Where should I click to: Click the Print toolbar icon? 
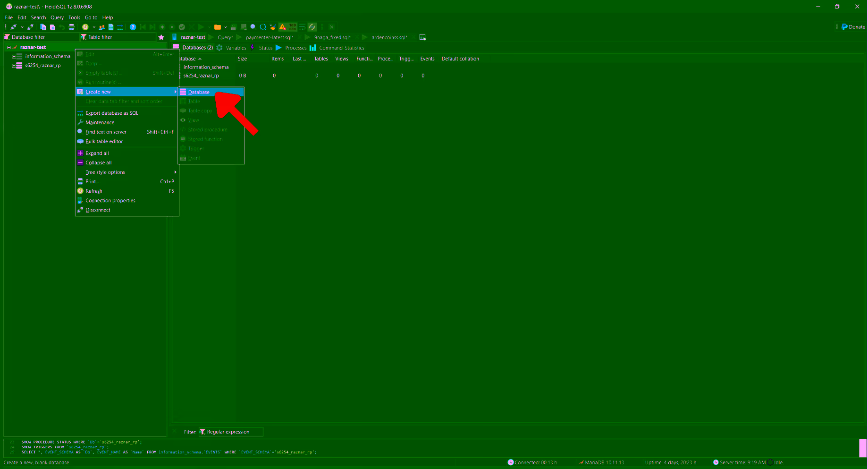point(71,27)
